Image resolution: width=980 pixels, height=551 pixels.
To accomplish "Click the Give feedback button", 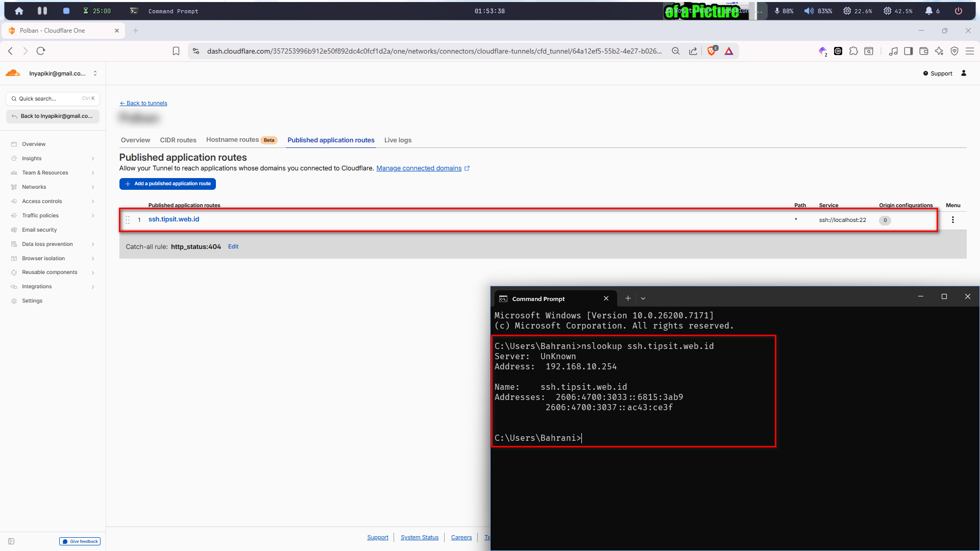I will 80,541.
